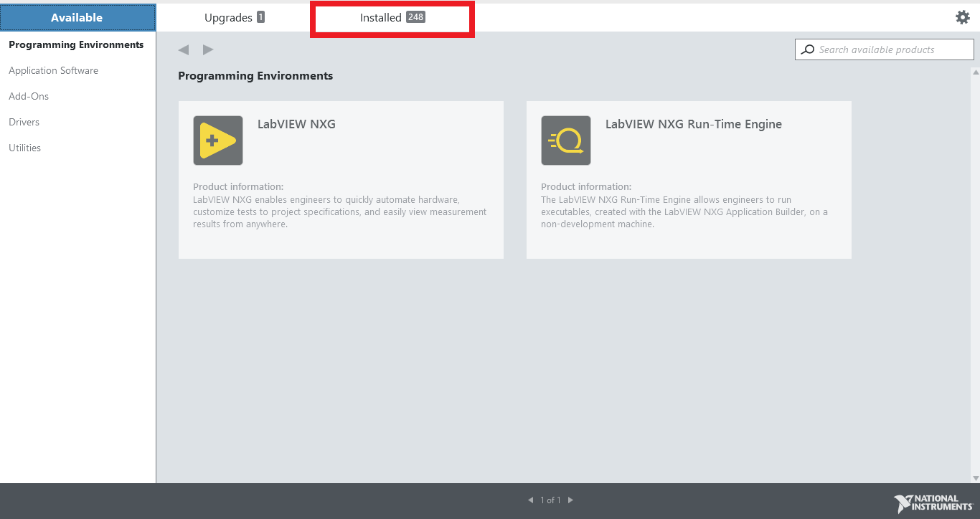The width and height of the screenshot is (980, 519).
Task: Click the LabVIEW NXG Run-Time Engine icon
Action: 566,141
